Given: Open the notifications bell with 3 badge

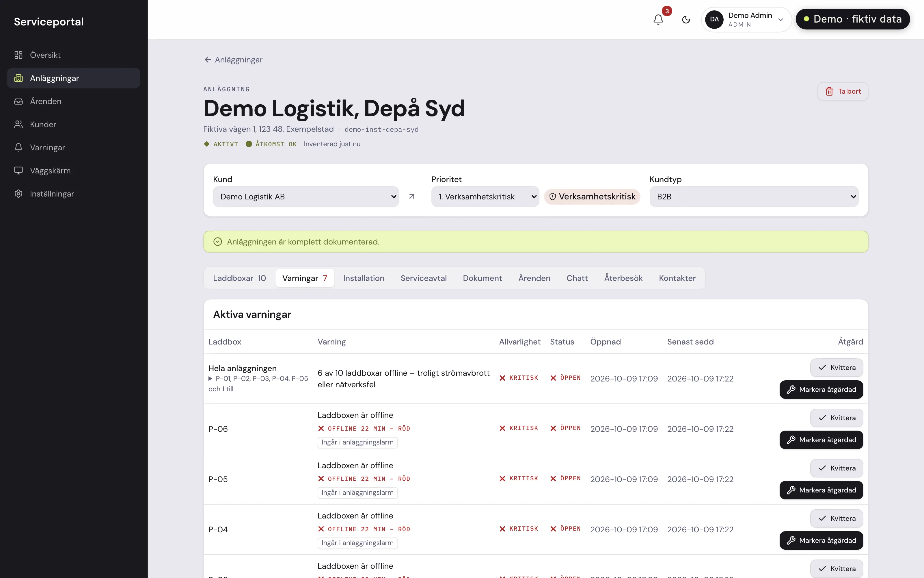Looking at the screenshot, I should 658,19.
